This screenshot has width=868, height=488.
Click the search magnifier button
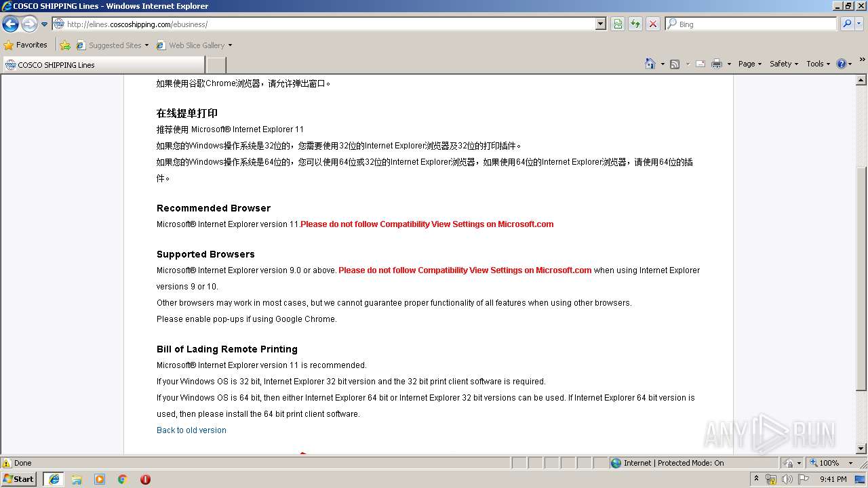coord(846,24)
